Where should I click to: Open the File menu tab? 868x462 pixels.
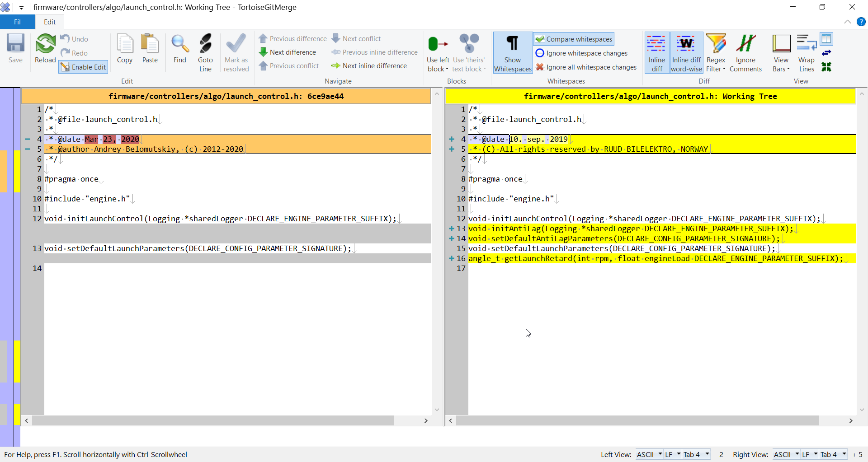tap(17, 22)
